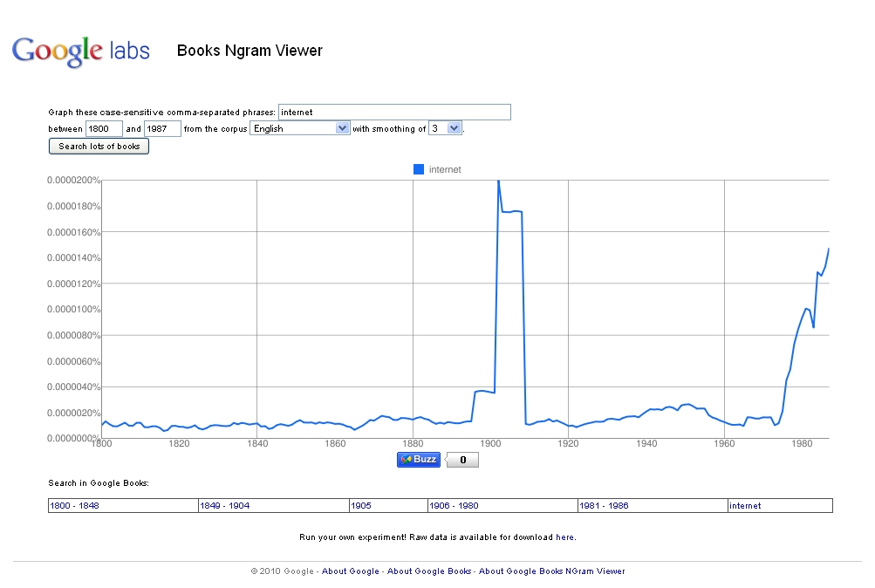The image size is (875, 588).
Task: Click the phrases input field
Action: point(393,112)
